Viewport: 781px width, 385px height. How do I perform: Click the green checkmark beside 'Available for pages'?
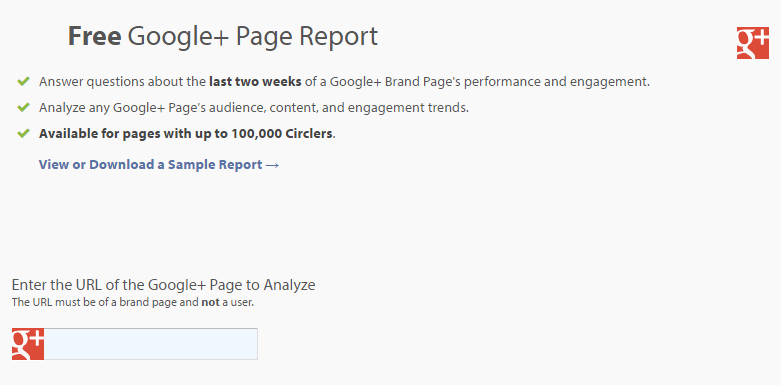[23, 133]
